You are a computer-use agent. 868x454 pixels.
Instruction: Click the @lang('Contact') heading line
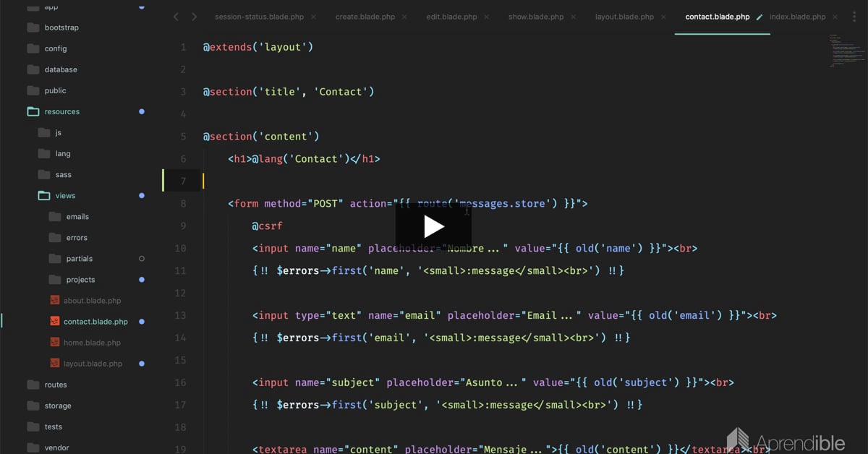[304, 159]
